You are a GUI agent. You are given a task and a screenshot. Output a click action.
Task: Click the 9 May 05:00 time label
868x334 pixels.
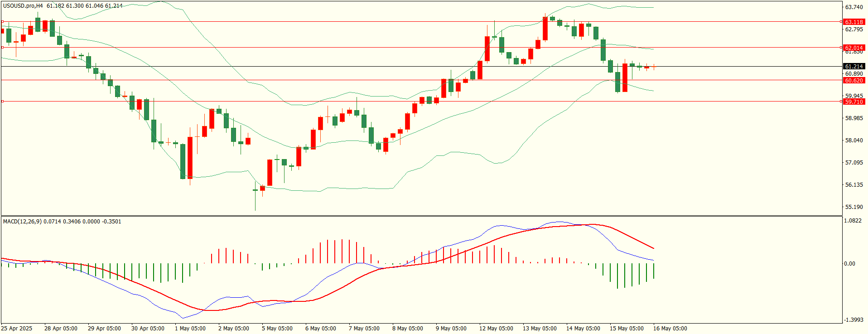click(451, 329)
